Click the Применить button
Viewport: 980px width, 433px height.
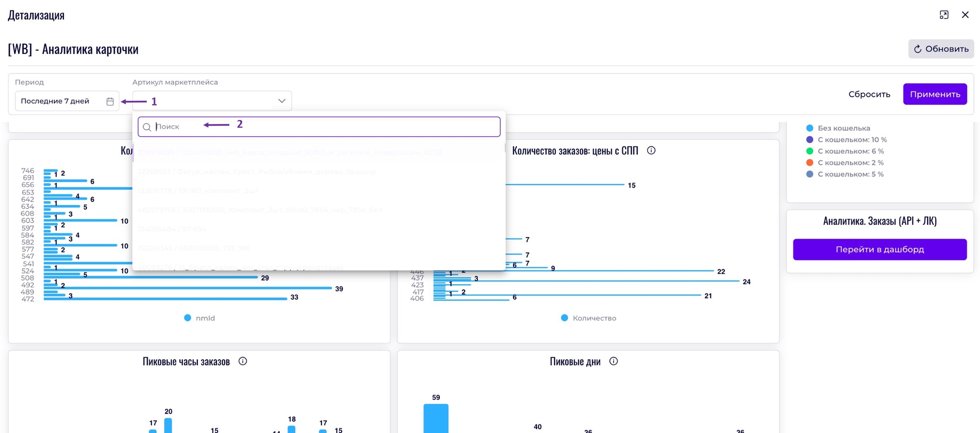pyautogui.click(x=934, y=94)
